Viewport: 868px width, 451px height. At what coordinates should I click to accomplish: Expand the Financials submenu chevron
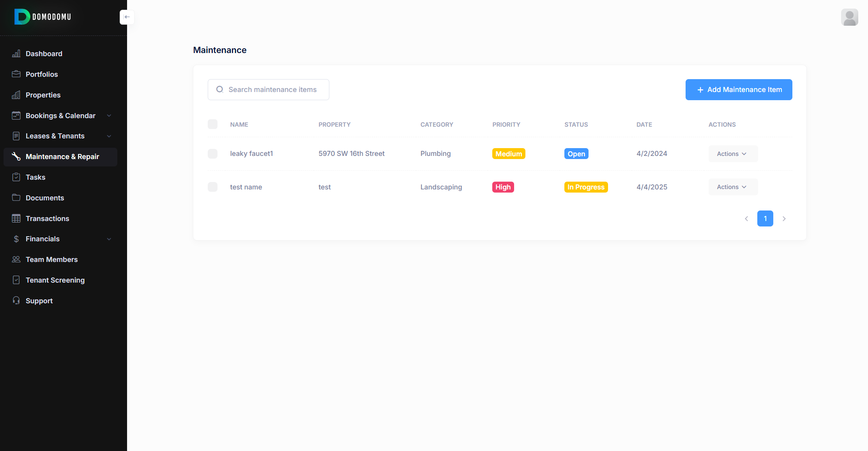[109, 239]
